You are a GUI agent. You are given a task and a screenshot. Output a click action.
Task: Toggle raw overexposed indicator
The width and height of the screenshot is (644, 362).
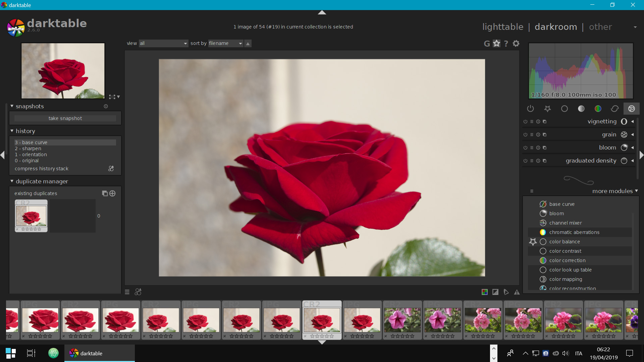pos(485,292)
